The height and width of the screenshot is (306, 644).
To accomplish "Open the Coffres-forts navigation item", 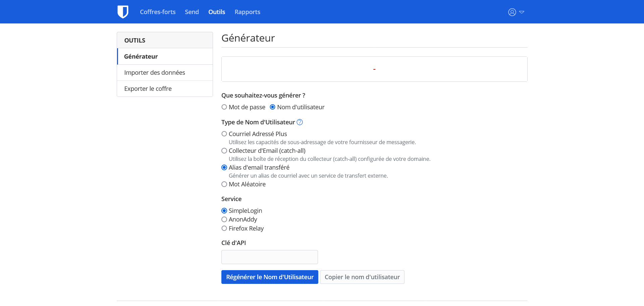I will 158,12.
